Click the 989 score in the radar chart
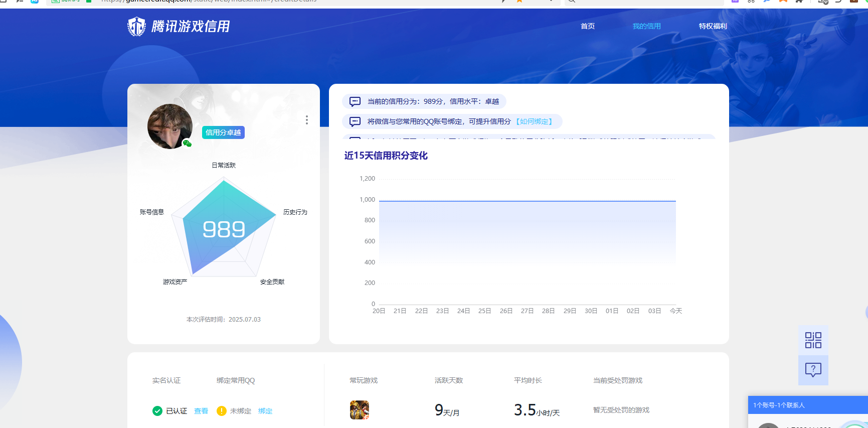This screenshot has width=868, height=428. (224, 230)
